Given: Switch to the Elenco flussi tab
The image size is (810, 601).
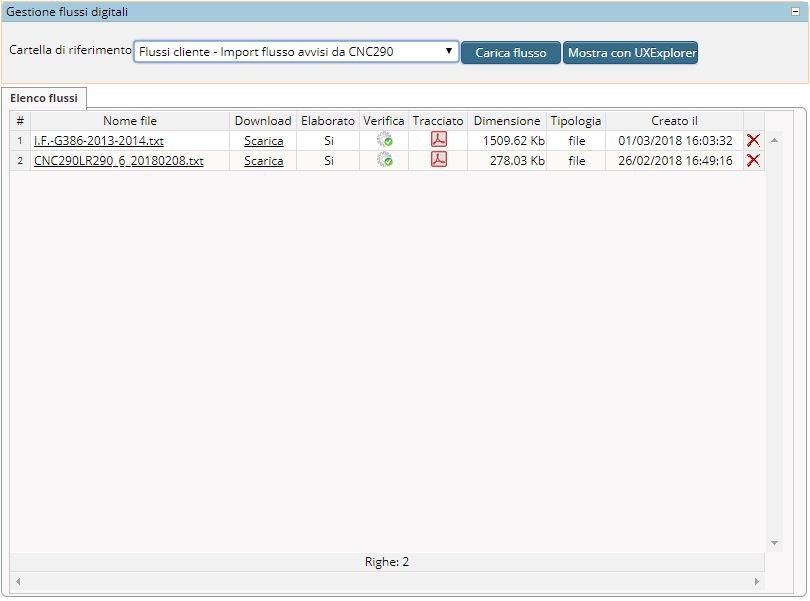Looking at the screenshot, I should pyautogui.click(x=45, y=98).
